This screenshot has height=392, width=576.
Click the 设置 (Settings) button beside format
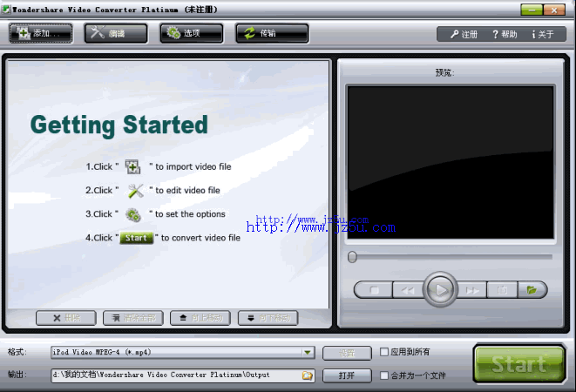(347, 353)
